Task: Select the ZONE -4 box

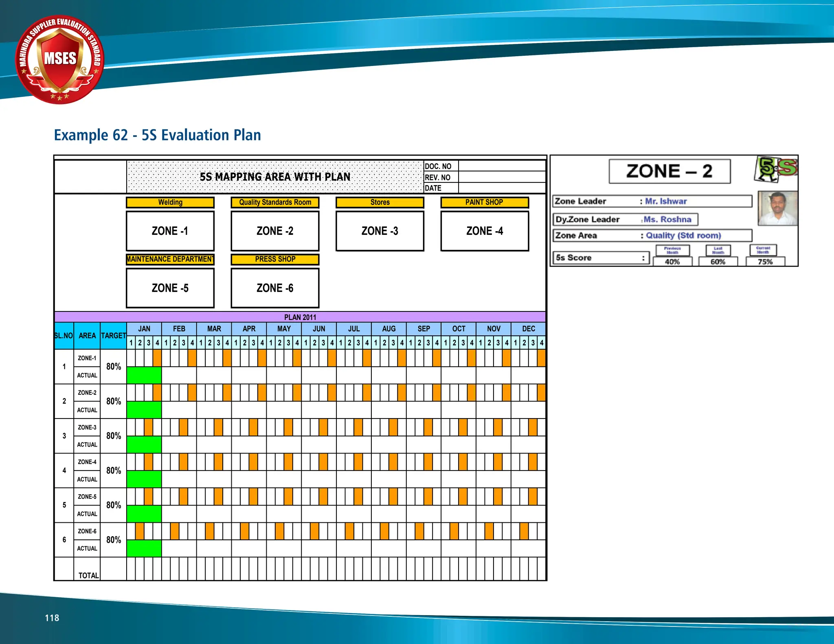Action: 485,231
